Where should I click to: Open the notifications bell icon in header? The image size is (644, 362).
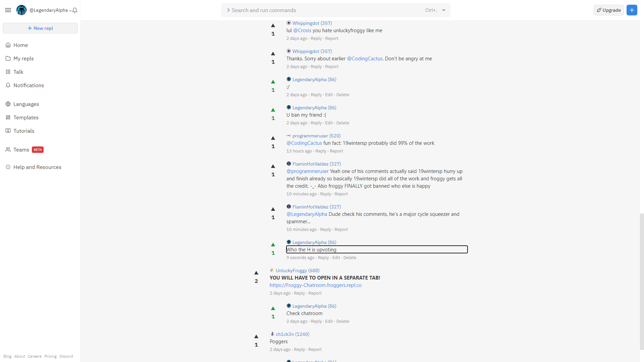coord(75,10)
